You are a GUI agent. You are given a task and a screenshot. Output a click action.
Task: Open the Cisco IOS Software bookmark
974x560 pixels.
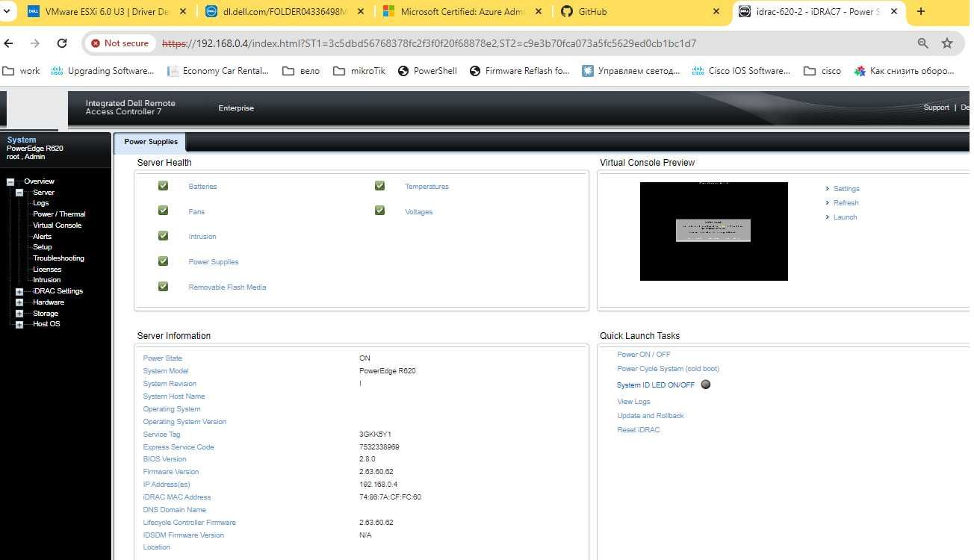(x=741, y=71)
